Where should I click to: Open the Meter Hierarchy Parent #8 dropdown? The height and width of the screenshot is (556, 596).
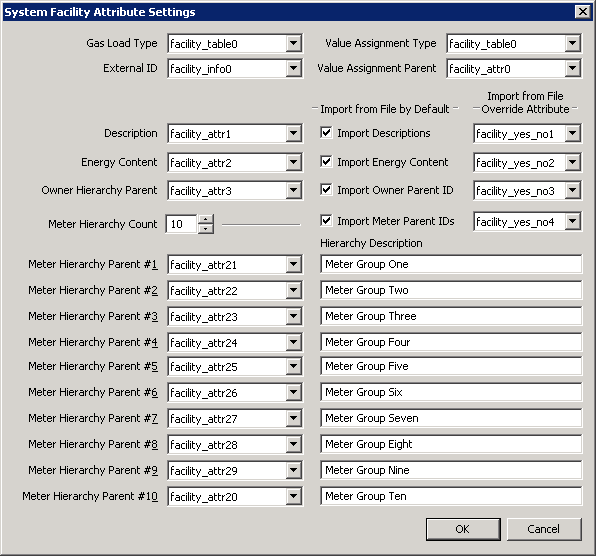click(293, 444)
